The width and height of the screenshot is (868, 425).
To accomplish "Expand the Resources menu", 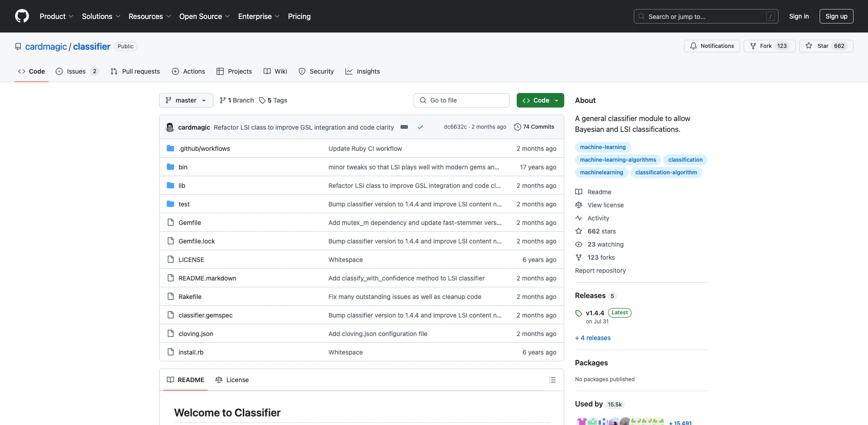I will pos(150,16).
